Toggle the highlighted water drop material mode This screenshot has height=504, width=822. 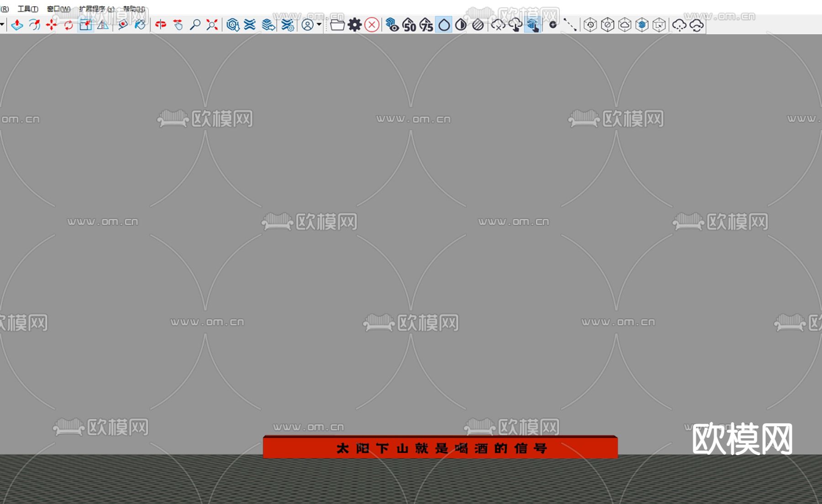pos(443,26)
